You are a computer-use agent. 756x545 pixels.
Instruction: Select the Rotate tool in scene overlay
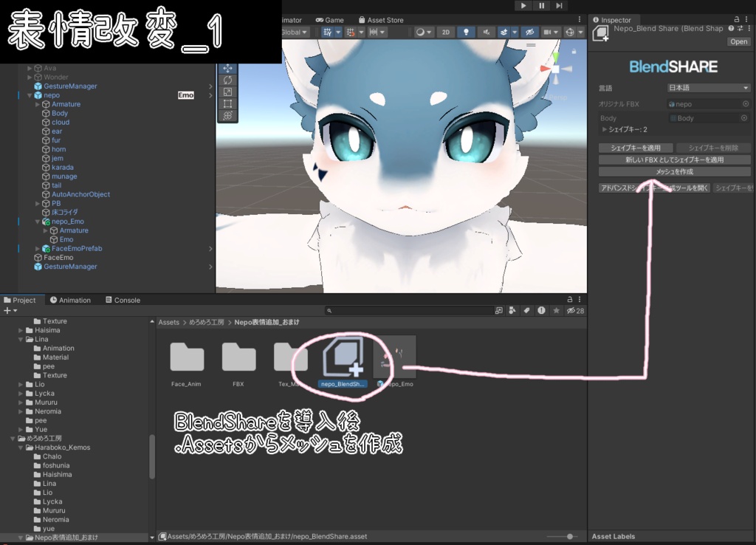227,80
